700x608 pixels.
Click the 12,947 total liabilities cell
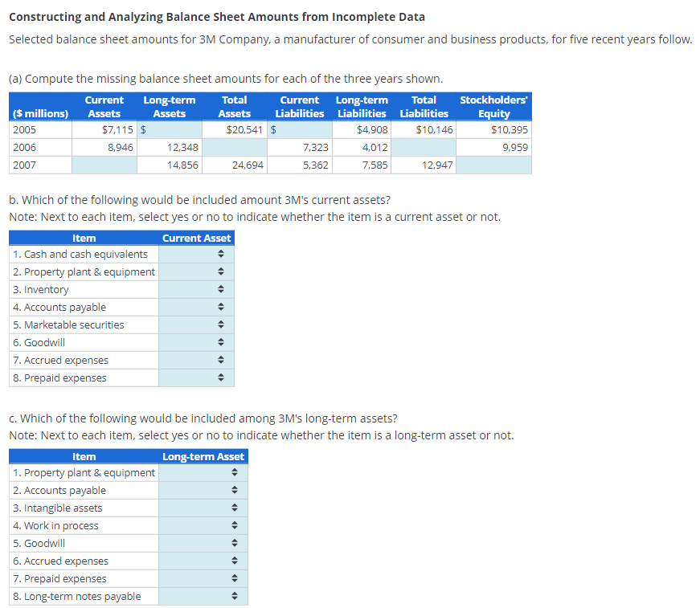pyautogui.click(x=424, y=165)
